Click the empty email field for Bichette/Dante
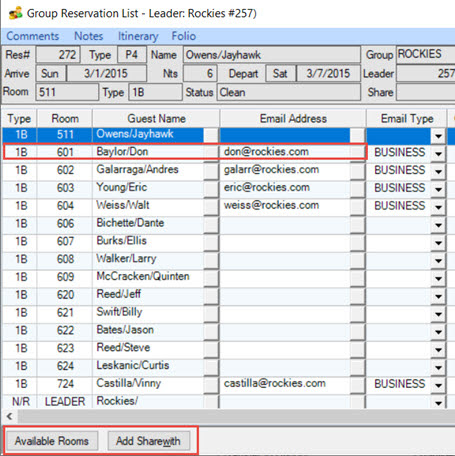 tap(285, 224)
